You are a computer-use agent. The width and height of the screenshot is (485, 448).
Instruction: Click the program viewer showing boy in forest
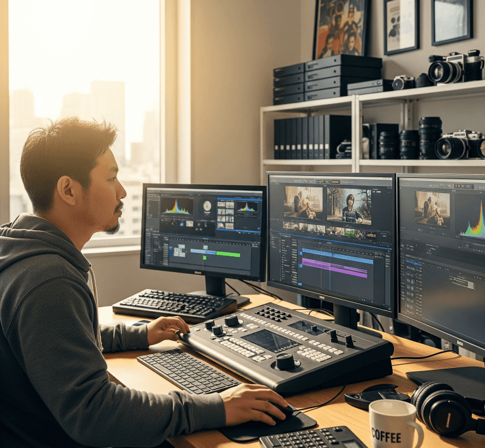[349, 206]
